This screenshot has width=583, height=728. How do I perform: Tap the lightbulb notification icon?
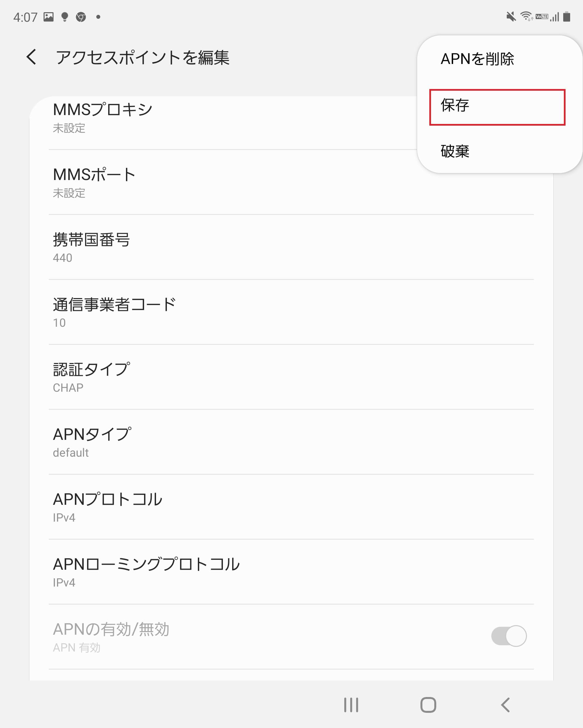[65, 17]
